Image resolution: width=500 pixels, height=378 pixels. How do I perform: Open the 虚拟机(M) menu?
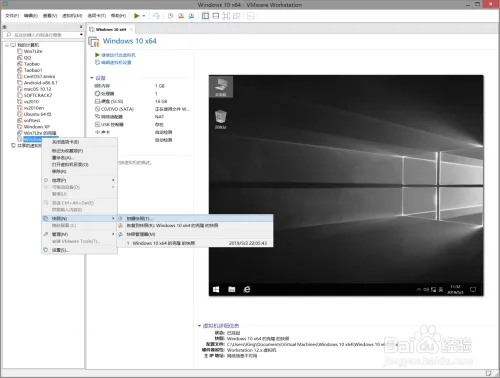[72, 16]
